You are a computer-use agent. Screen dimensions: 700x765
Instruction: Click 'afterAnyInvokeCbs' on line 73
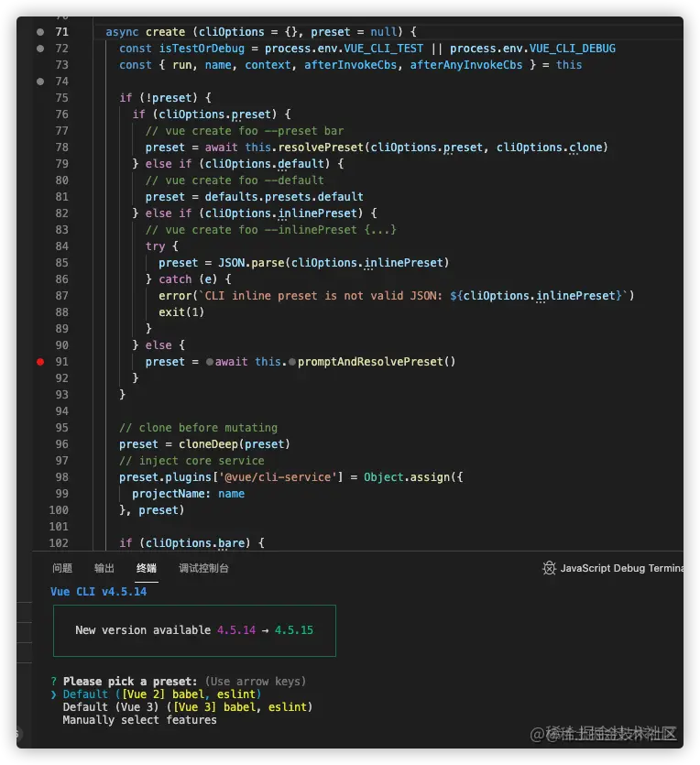coord(465,65)
